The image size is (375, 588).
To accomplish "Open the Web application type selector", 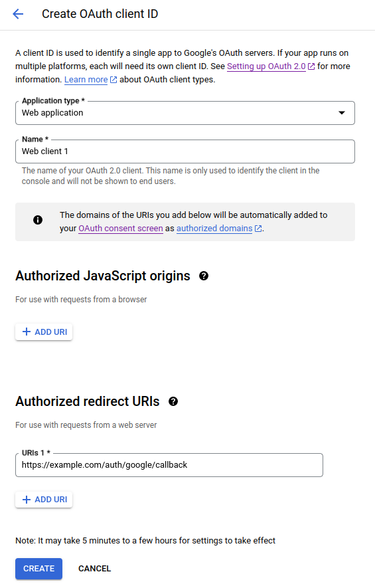I will [x=185, y=113].
